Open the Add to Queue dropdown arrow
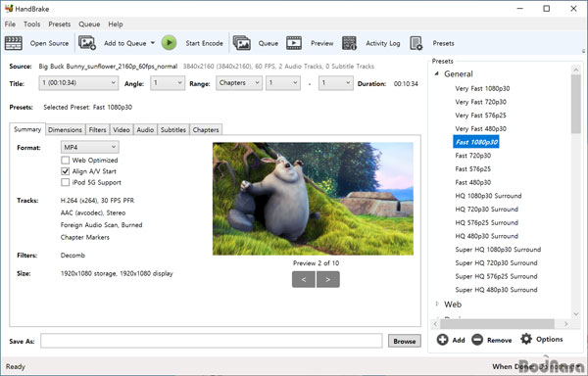The width and height of the screenshot is (588, 376). 153,43
